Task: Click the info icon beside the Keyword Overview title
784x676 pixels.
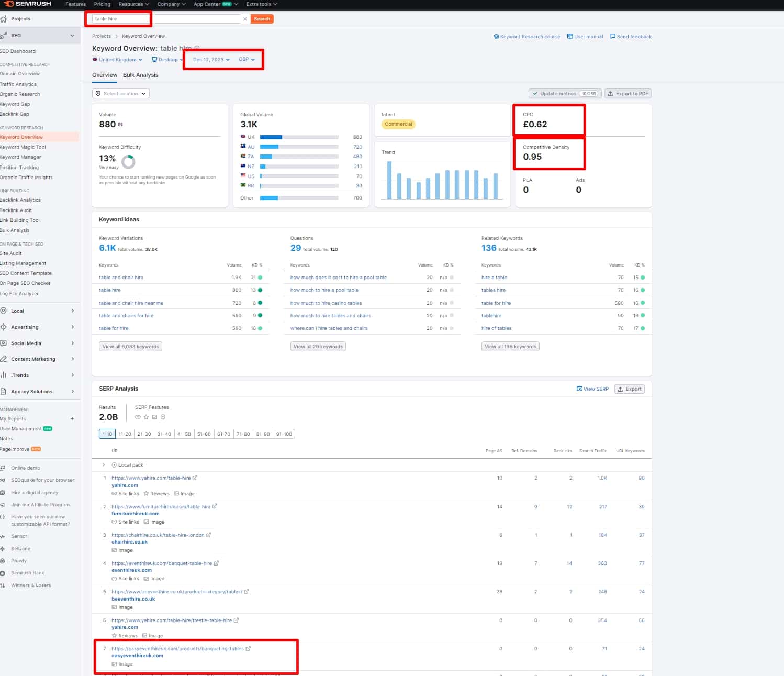Action: pyautogui.click(x=197, y=49)
